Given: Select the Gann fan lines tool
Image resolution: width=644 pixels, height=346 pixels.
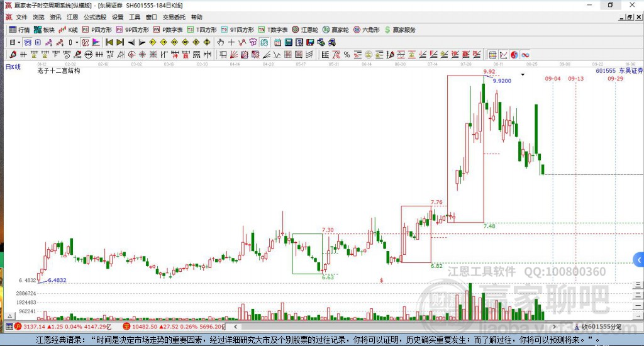Looking at the screenshot, I should click(x=234, y=55).
